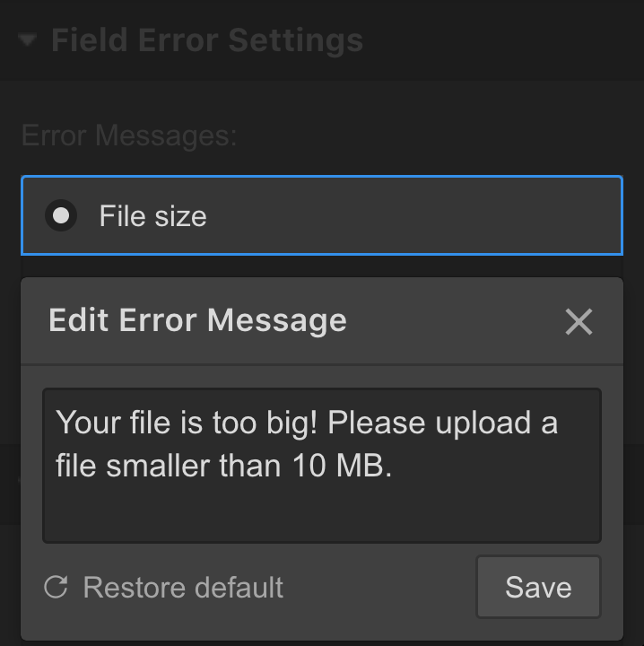
Task: Click the word "than" in error text
Action: [x=251, y=467]
